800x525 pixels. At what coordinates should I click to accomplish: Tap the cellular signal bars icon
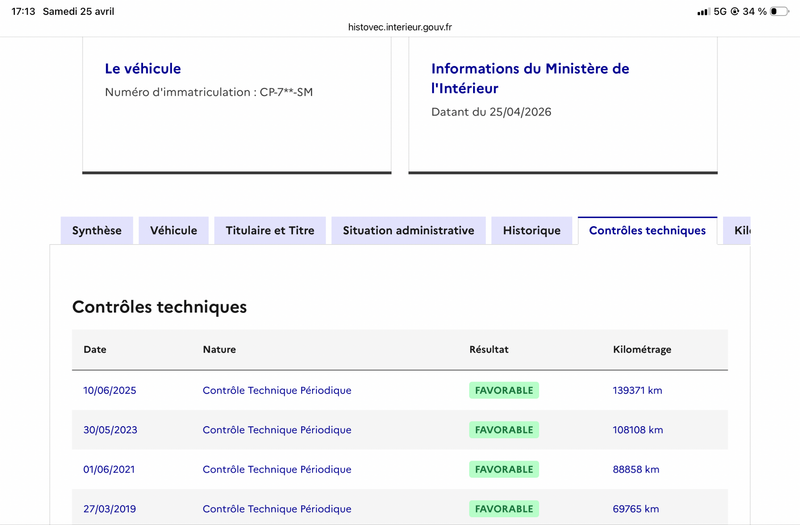[x=703, y=11]
